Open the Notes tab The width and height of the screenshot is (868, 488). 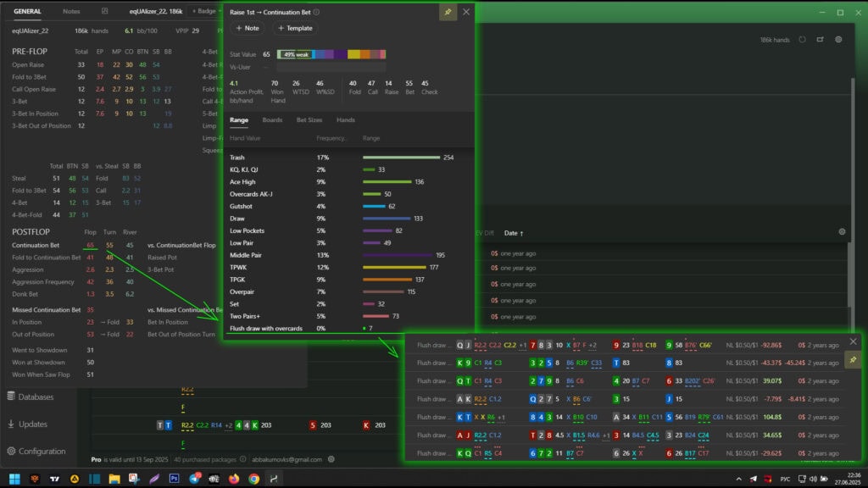click(71, 12)
